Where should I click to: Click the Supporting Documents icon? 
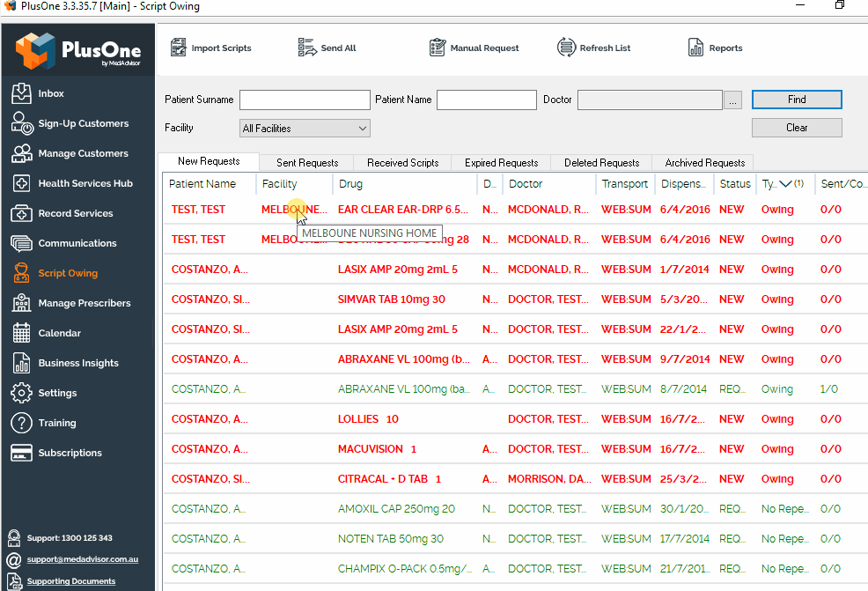point(14,581)
